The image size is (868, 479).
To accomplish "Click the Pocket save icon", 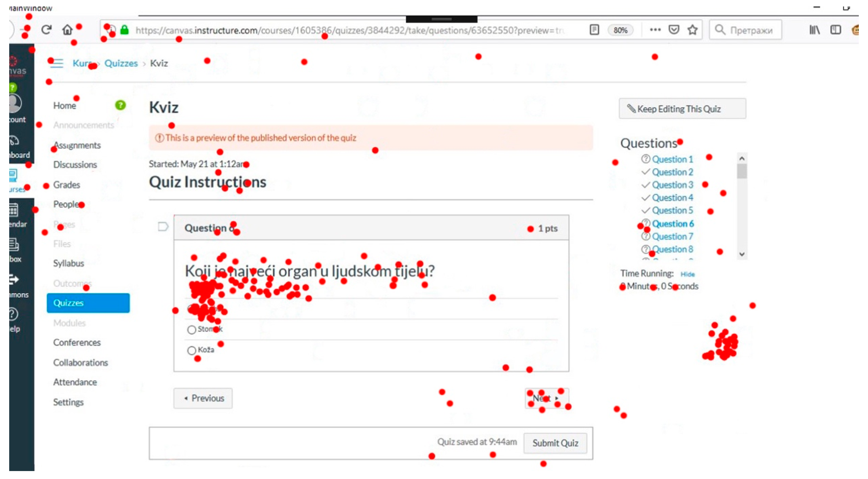I will click(674, 30).
